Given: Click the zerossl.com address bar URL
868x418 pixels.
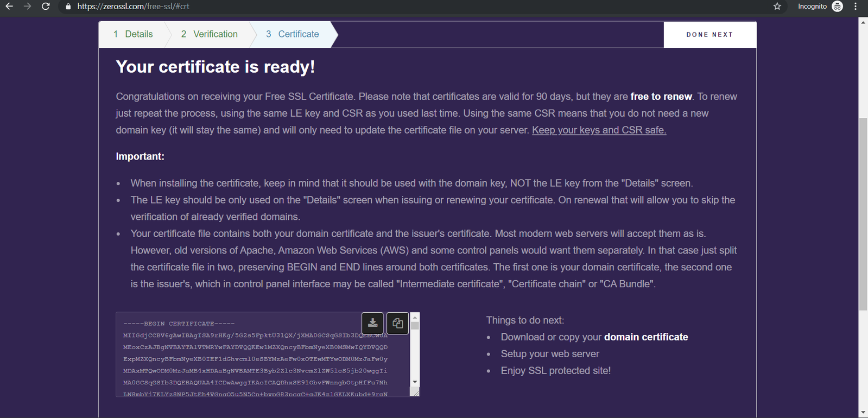Looking at the screenshot, I should 134,7.
